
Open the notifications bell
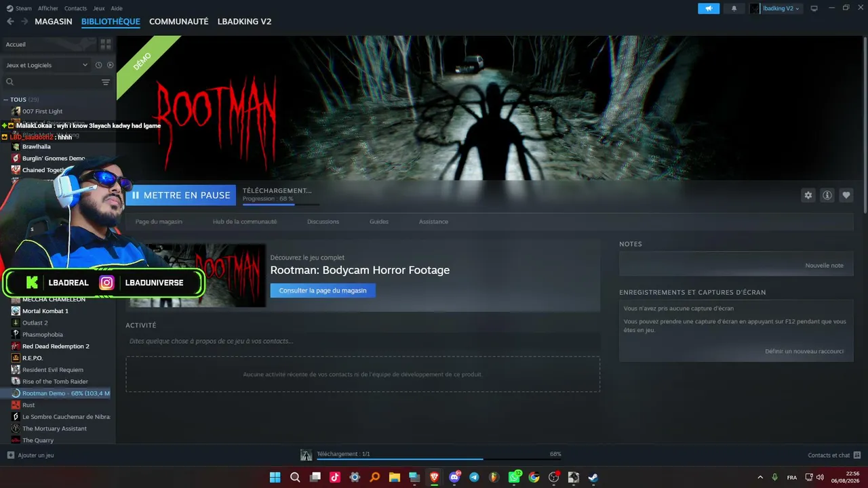click(x=734, y=8)
